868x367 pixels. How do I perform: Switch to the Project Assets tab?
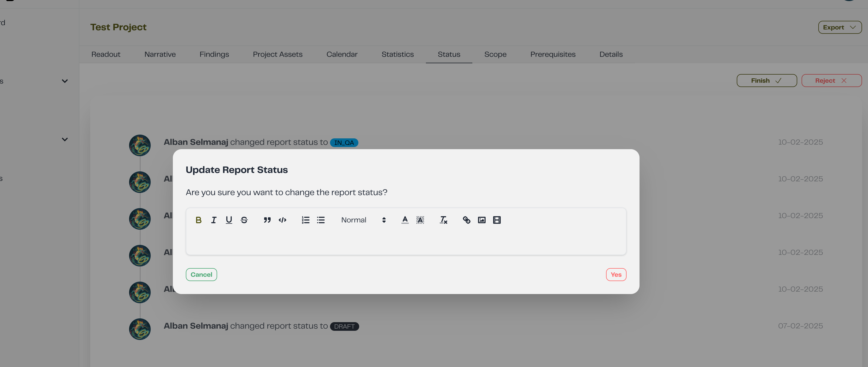[278, 54]
